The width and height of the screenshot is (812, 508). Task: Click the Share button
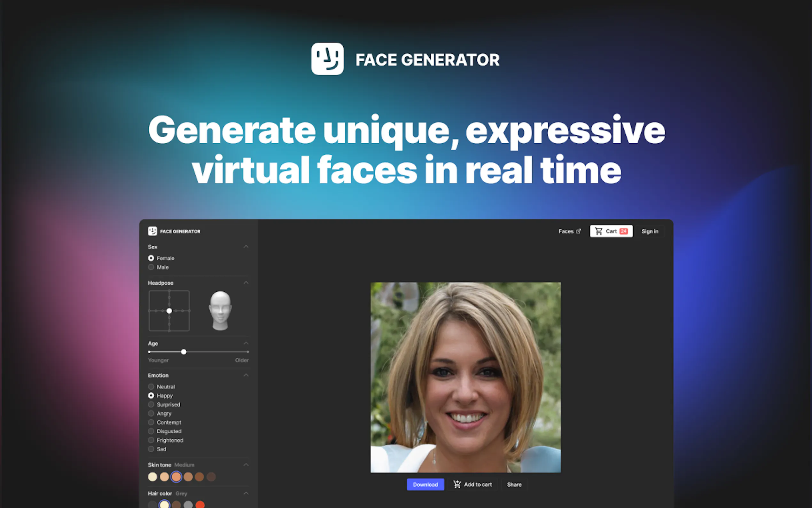(x=514, y=484)
